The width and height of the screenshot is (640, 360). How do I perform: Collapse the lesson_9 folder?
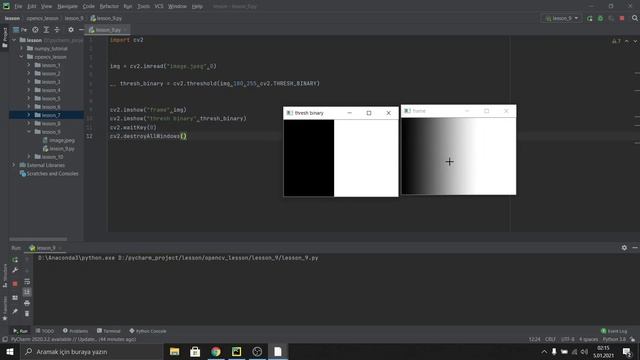click(x=29, y=132)
